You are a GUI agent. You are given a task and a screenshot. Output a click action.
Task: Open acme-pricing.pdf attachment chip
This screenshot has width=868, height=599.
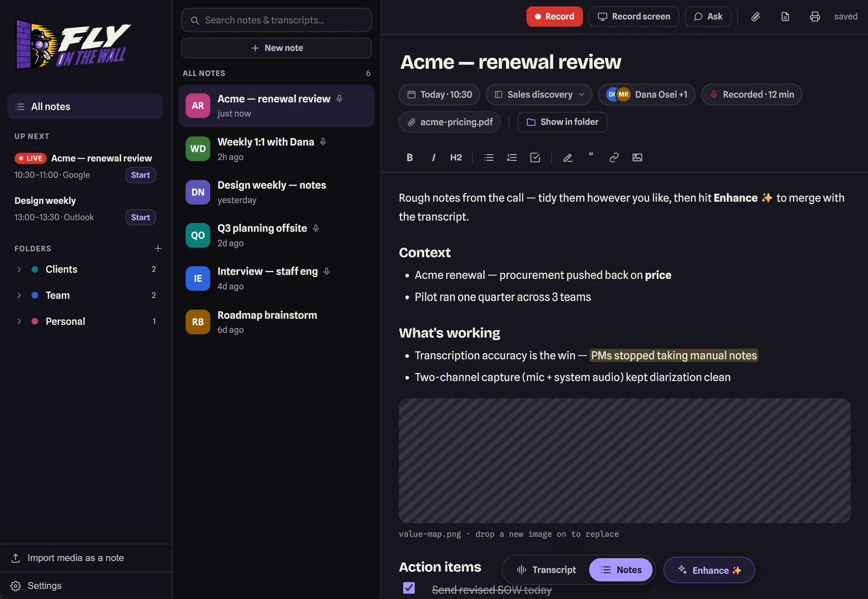pyautogui.click(x=450, y=122)
